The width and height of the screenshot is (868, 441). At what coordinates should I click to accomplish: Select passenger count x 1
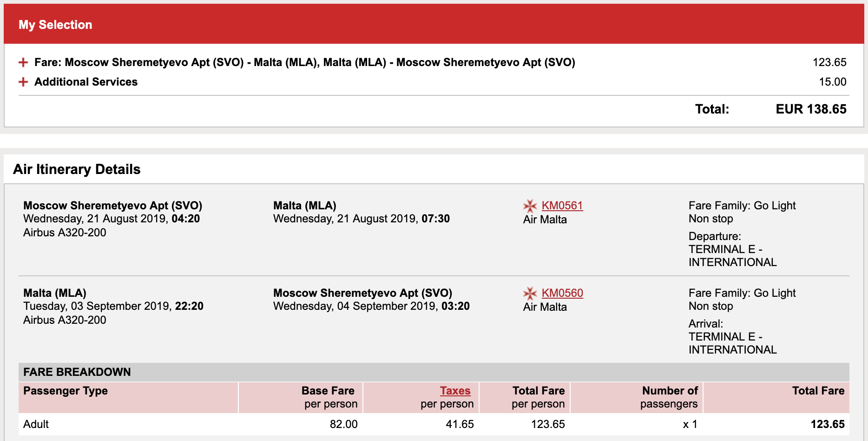click(x=690, y=424)
